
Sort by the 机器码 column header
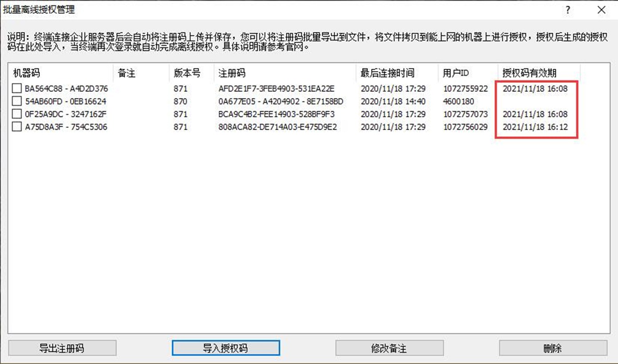(60, 73)
